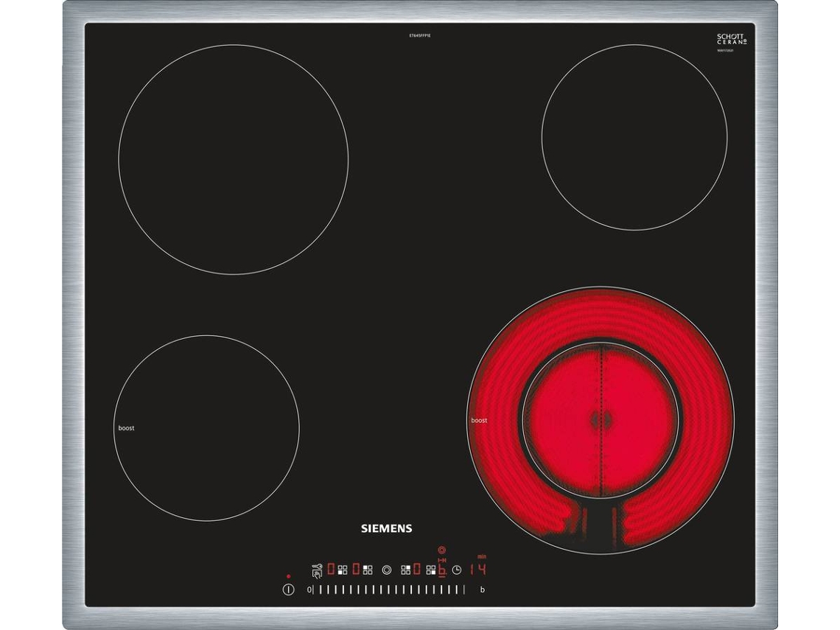Tap the rear-left zone heat display
Viewport: 840px width, 630px height.
point(356,569)
